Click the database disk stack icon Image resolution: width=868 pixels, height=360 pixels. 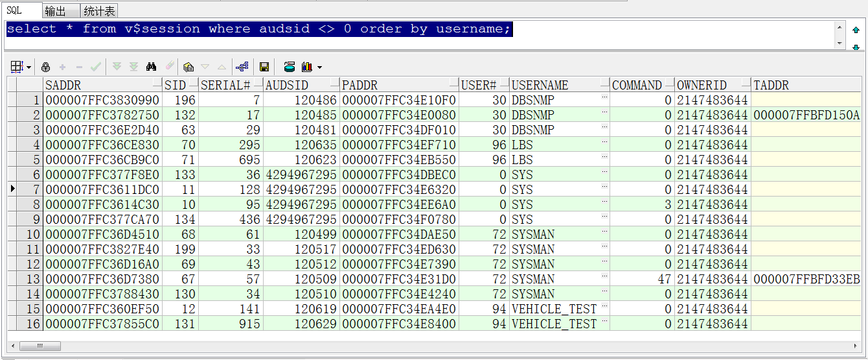click(x=290, y=67)
